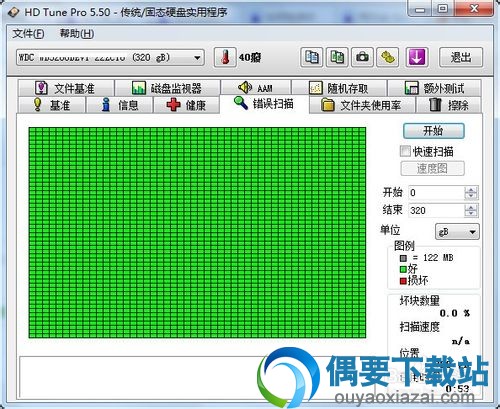Viewport: 500px width, 409px height.
Task: Open the 文件夹使用率 tab
Action: point(362,105)
